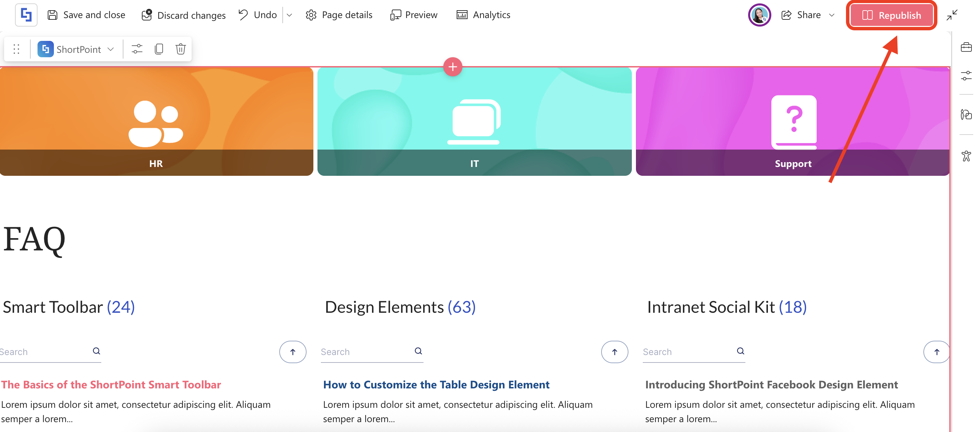The image size is (980, 432).
Task: Open the Support tile
Action: 793,121
